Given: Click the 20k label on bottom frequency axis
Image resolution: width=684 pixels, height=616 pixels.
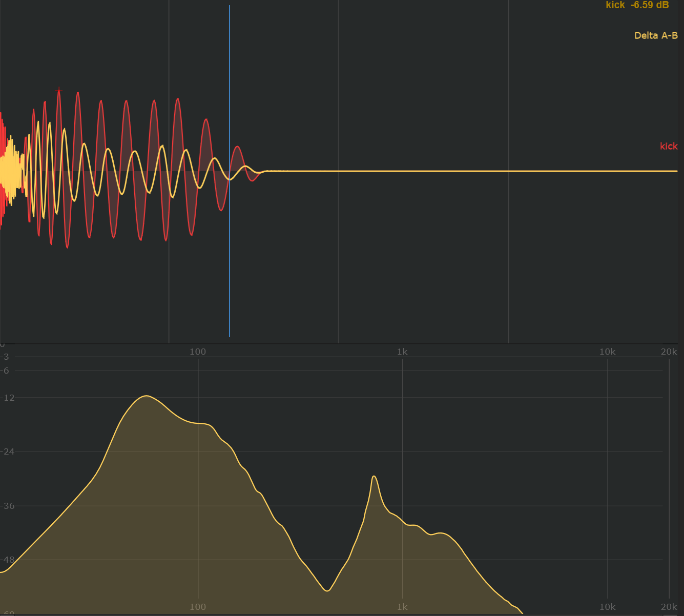Looking at the screenshot, I should pyautogui.click(x=669, y=607).
